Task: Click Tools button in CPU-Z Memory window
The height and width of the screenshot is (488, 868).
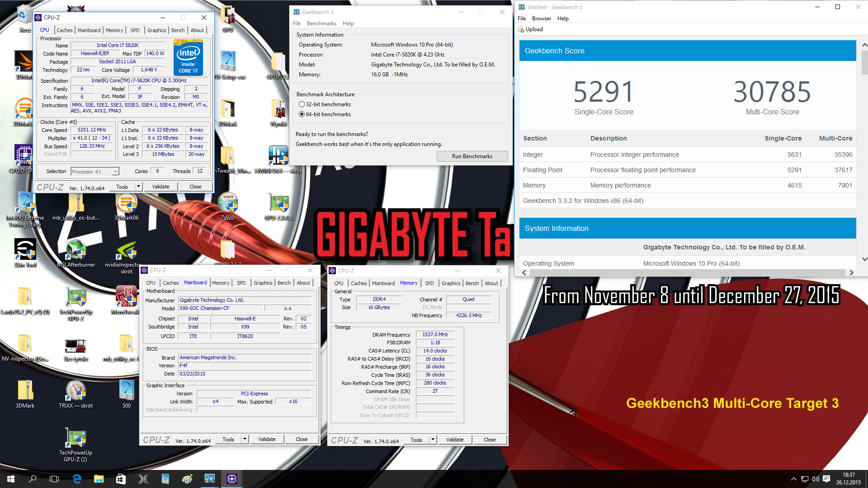Action: (416, 440)
